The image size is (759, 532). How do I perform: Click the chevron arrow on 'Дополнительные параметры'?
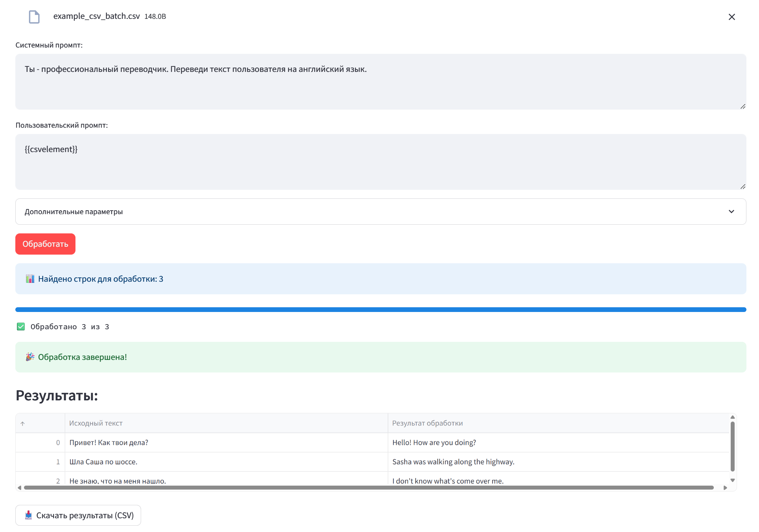click(x=731, y=211)
